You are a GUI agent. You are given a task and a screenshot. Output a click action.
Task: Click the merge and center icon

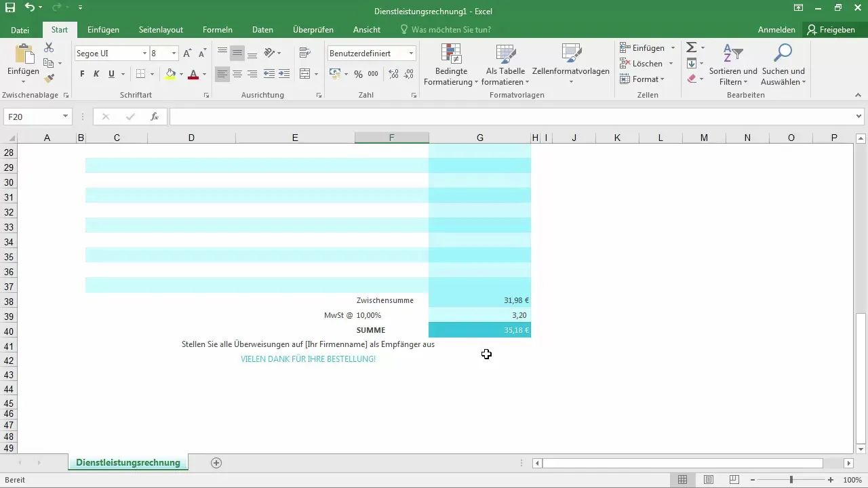304,74
